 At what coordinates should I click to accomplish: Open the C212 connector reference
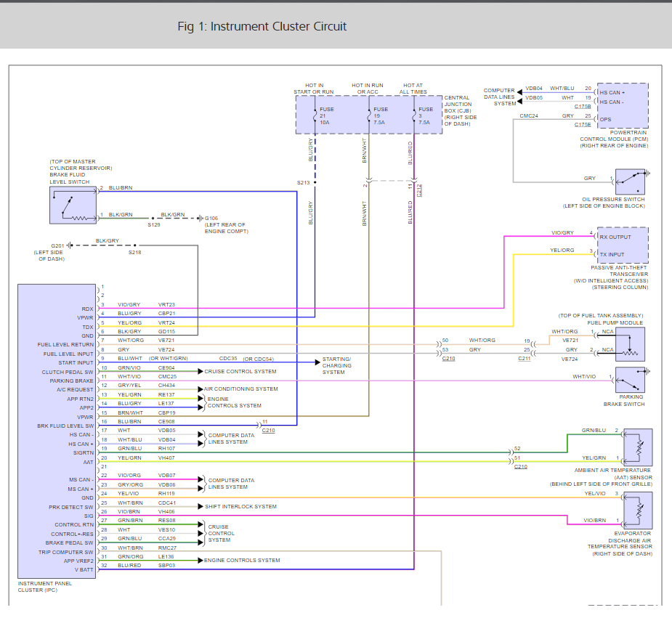(x=419, y=191)
